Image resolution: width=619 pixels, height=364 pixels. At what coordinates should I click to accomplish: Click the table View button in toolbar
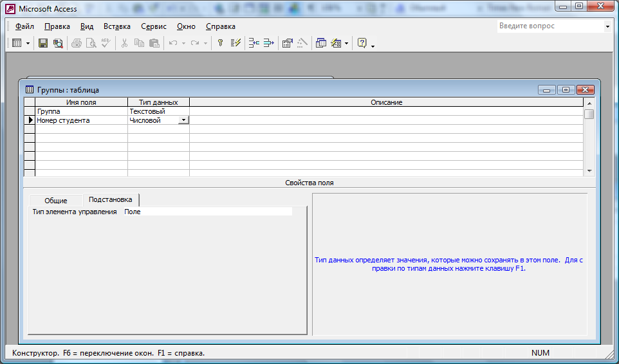[x=17, y=43]
